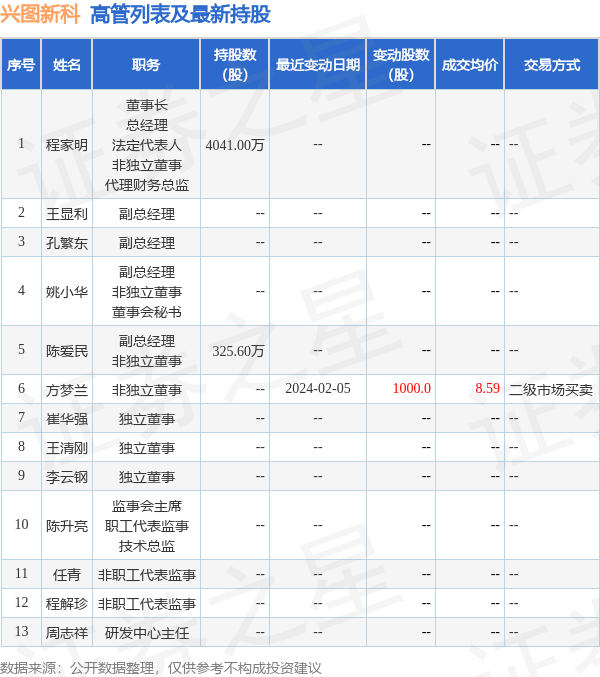Click the date 2024-02-05 cell
This screenshot has height=677, width=600.
(x=318, y=389)
